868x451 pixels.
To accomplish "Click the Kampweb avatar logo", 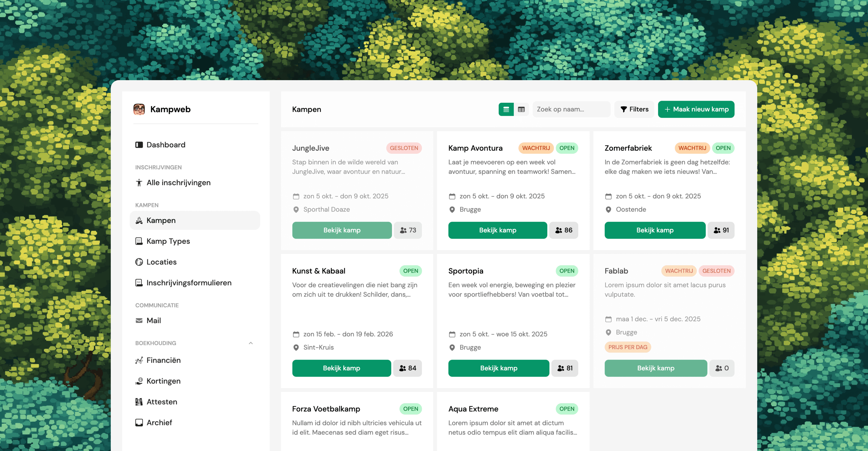I will click(x=139, y=109).
